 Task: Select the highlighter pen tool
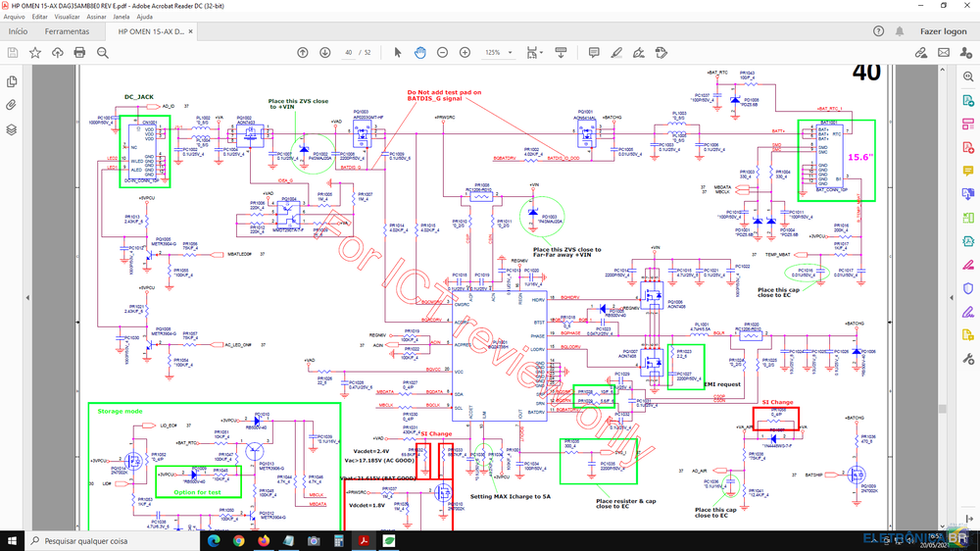[x=616, y=52]
